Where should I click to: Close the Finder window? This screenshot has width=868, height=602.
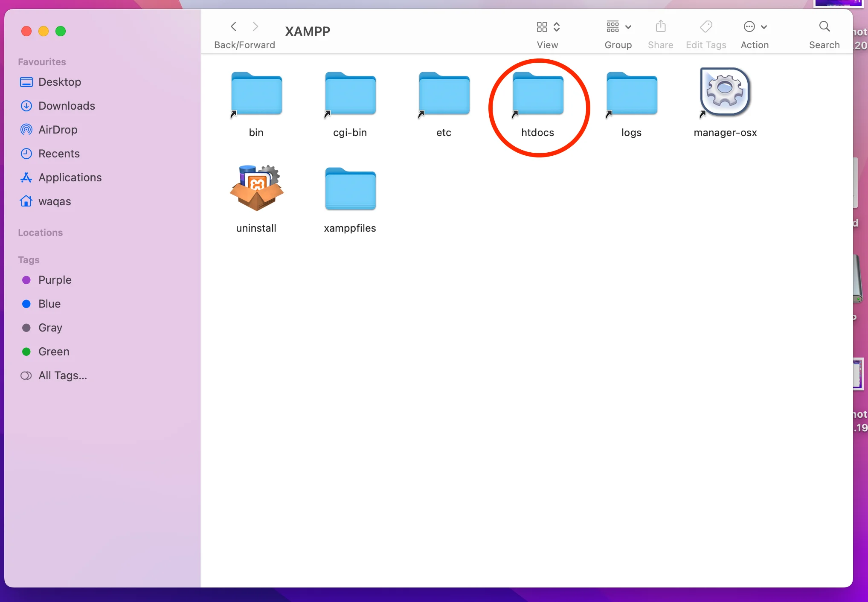click(x=26, y=31)
